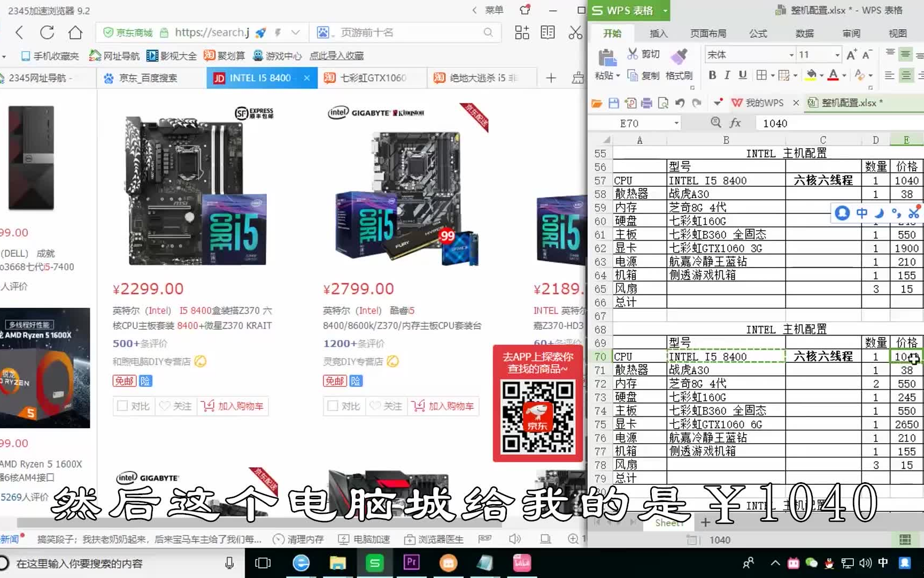Click the search magnifier in browser search box

[488, 33]
